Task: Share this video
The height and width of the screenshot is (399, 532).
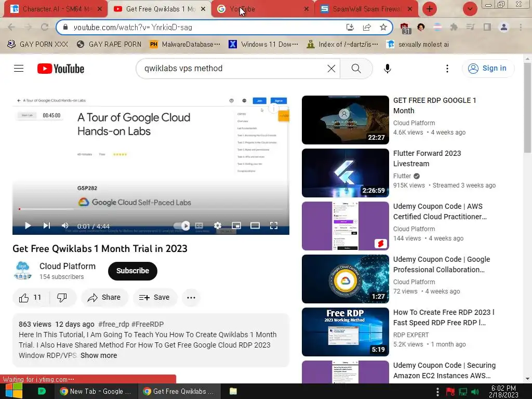Action: (x=104, y=298)
